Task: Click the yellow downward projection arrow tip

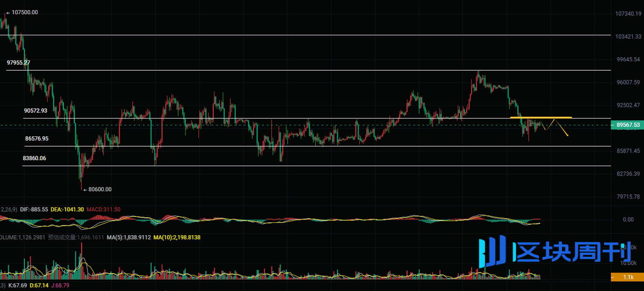Action: click(567, 135)
